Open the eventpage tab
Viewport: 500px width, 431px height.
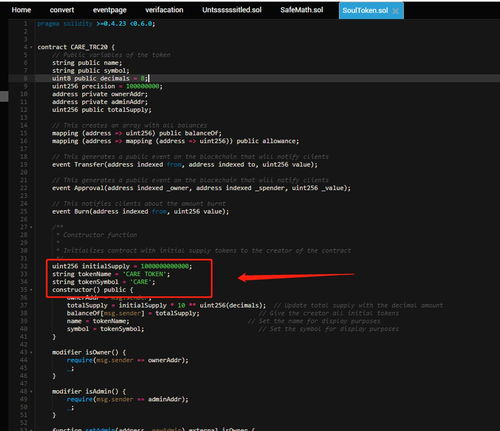[110, 10]
